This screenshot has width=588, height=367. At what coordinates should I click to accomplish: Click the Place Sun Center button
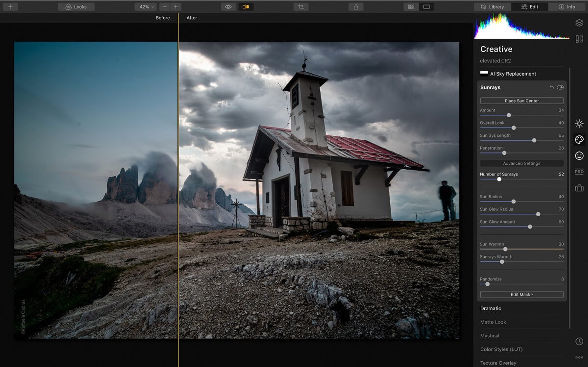point(522,101)
